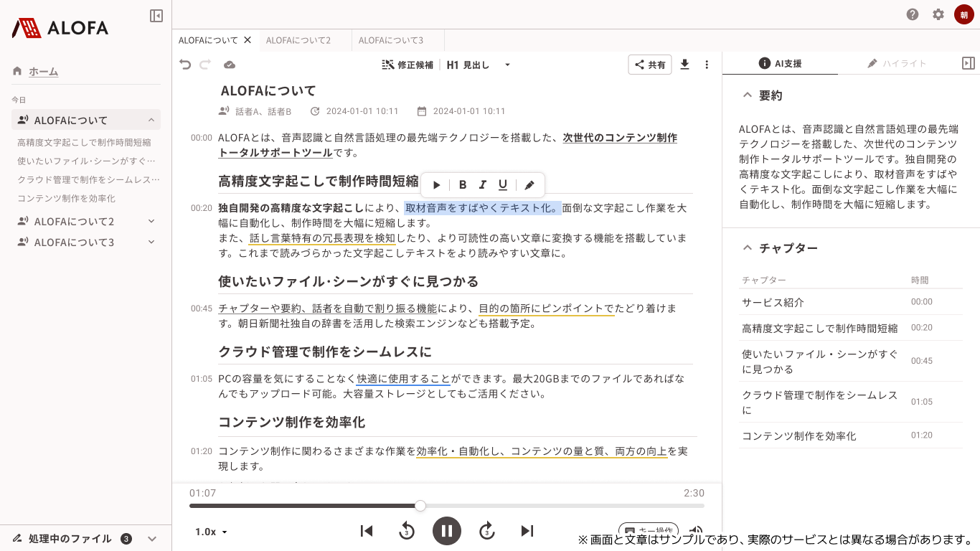Toggle underline on selected text
Viewport: 980px width, 551px height.
pyautogui.click(x=503, y=185)
